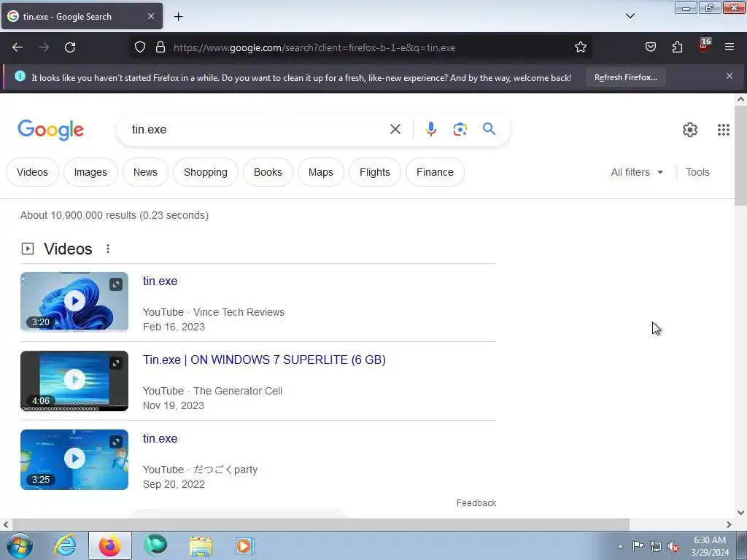Search by image with the Lens camera icon
Screen dimensions: 747x560
(460, 129)
